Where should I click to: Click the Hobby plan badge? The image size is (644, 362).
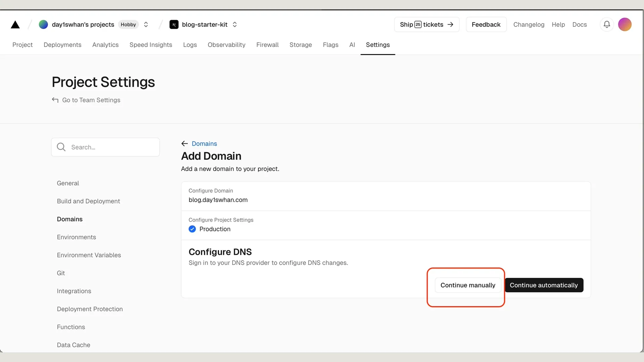pos(128,24)
